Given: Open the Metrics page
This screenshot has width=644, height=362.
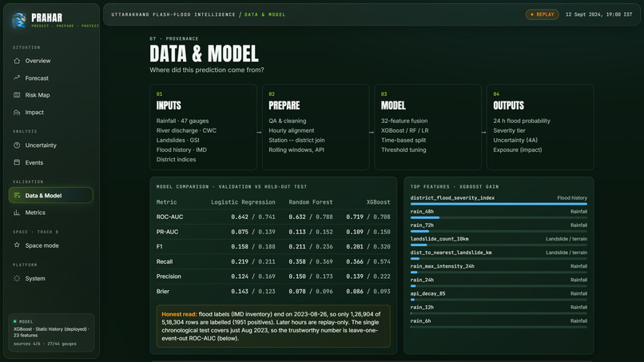Looking at the screenshot, I should [50, 213].
